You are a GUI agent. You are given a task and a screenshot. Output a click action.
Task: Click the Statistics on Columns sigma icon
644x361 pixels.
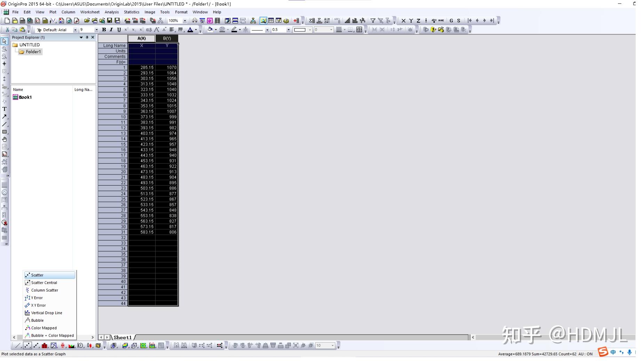tap(312, 21)
